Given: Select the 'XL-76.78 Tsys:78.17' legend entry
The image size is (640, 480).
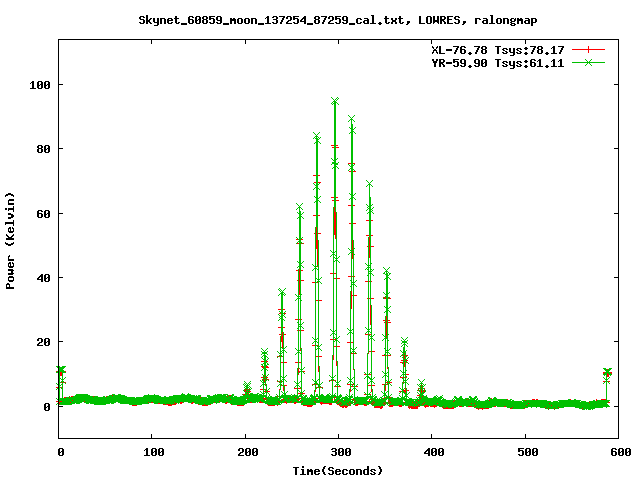Looking at the screenshot, I should coord(498,50).
